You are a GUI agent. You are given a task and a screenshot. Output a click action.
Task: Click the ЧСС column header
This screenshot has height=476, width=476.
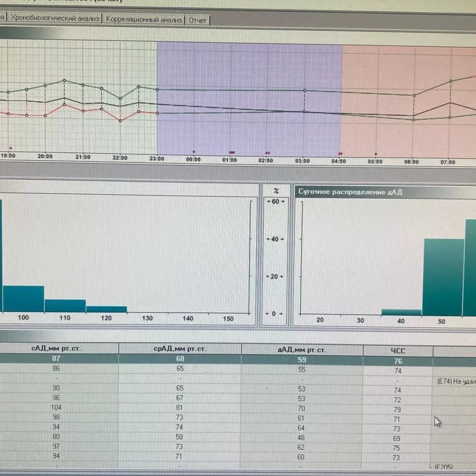coord(398,350)
